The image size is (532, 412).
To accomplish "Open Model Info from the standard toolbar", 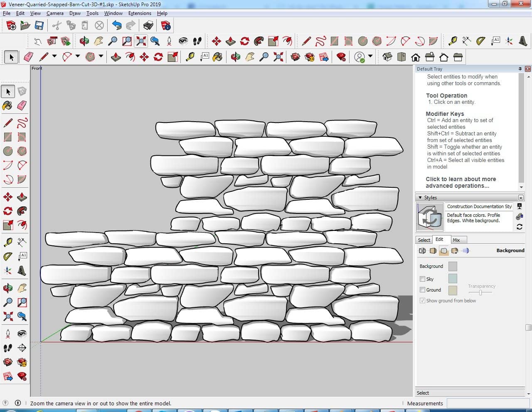I will (x=166, y=26).
